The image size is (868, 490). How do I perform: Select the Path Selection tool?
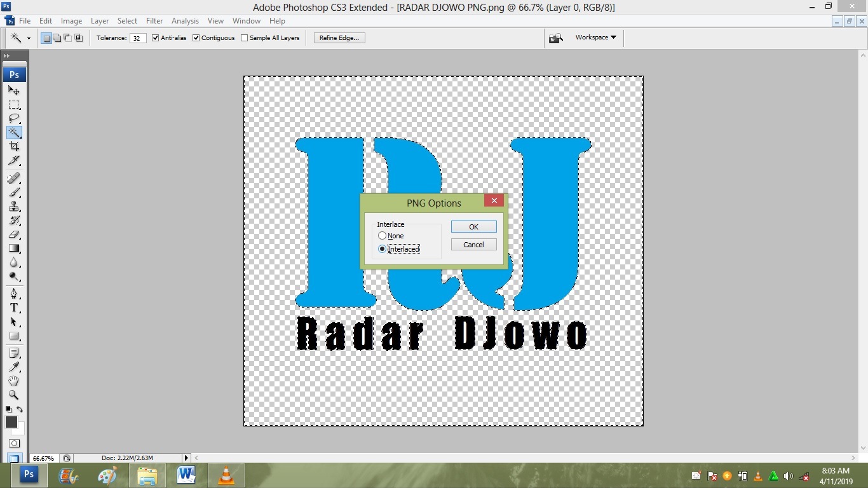click(14, 322)
